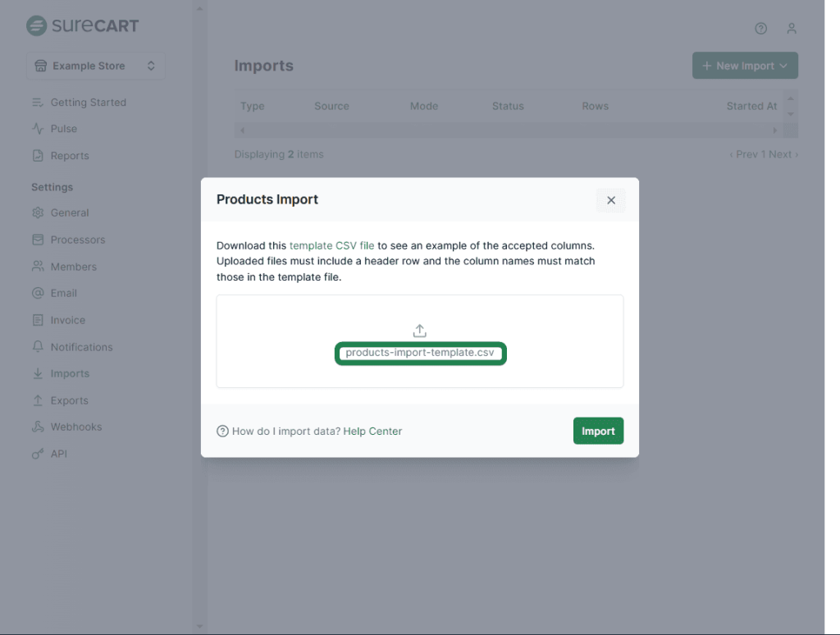840x635 pixels.
Task: Open the Exports menu item
Action: click(69, 400)
